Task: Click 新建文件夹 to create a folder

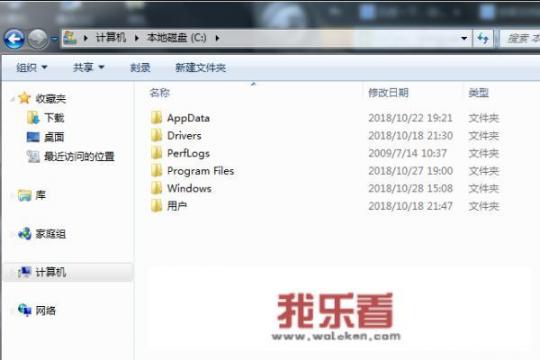Action: [200, 68]
